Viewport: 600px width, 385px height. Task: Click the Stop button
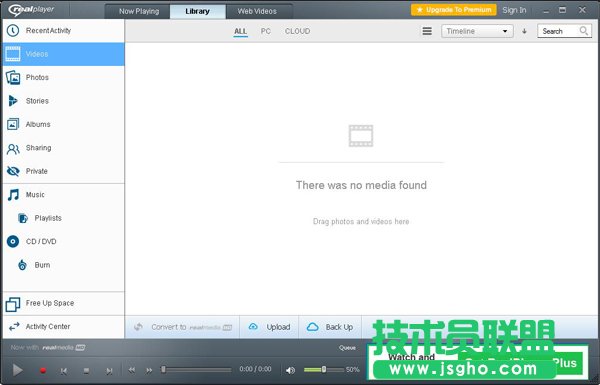pos(86,370)
